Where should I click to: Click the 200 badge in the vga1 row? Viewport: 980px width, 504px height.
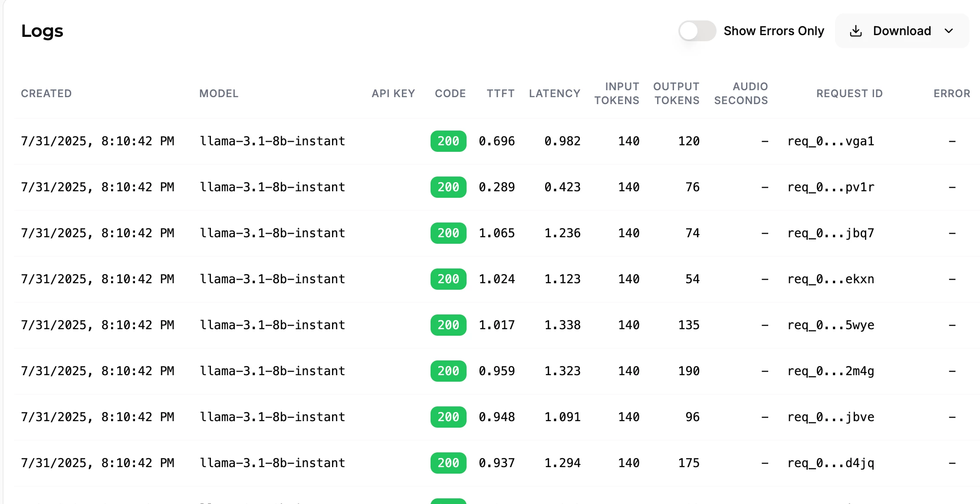pos(448,141)
